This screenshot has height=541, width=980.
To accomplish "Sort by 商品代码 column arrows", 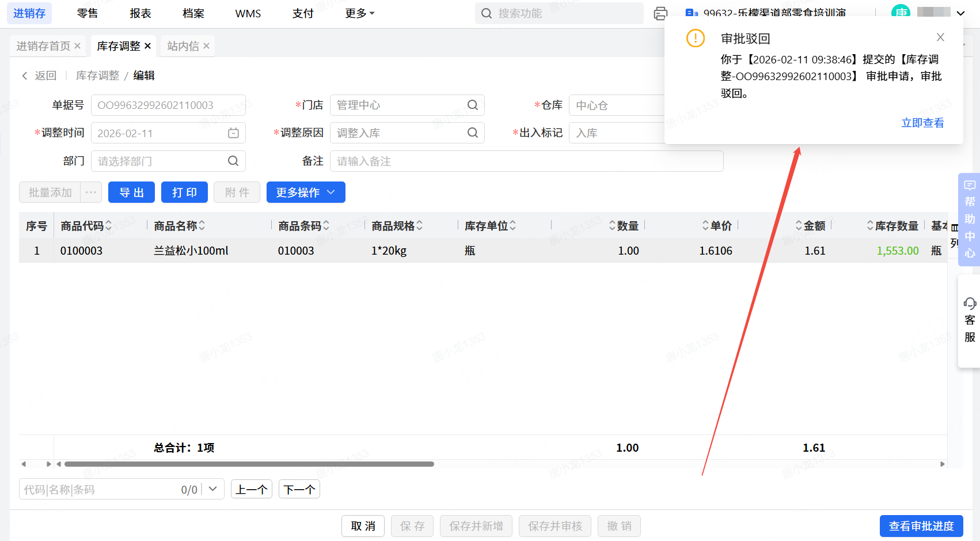I will coord(108,226).
